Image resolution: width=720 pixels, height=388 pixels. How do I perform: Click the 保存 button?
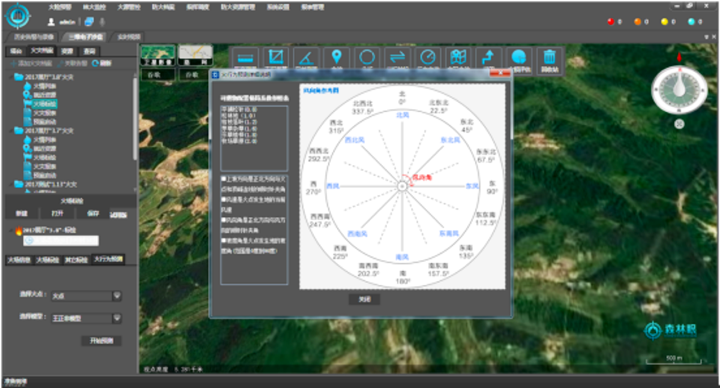[x=93, y=214]
